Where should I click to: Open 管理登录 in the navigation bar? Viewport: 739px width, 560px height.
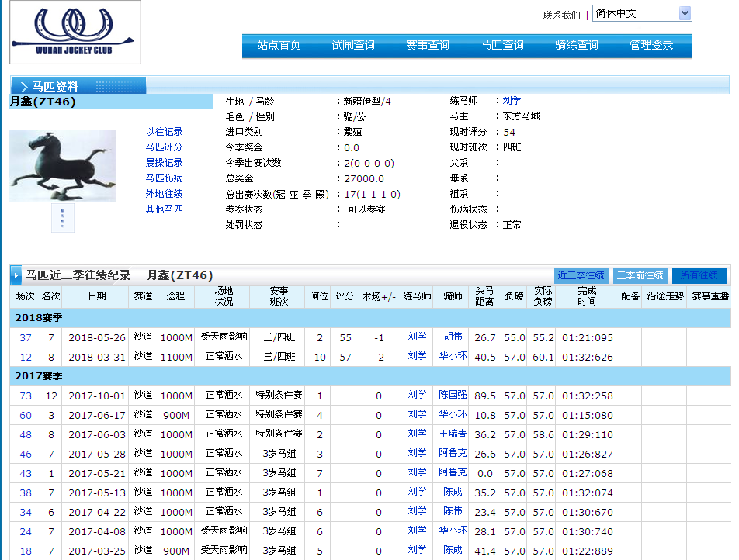pos(651,45)
